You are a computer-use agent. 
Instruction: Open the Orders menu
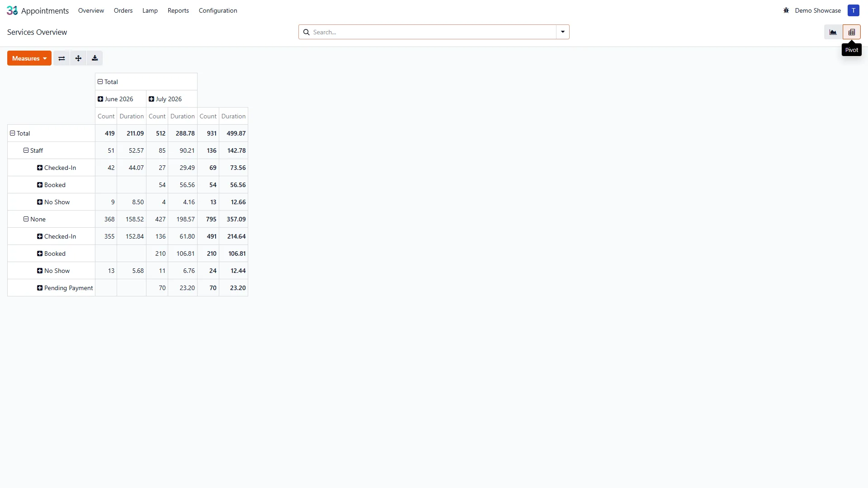pyautogui.click(x=123, y=10)
